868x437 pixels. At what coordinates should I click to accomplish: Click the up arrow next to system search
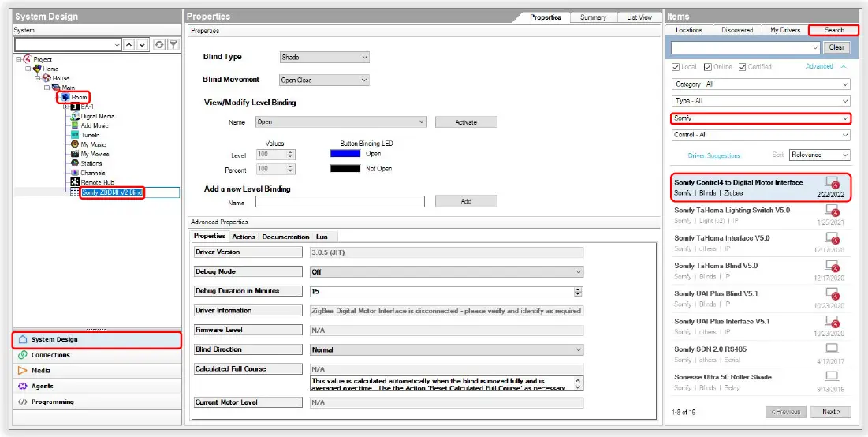(129, 45)
